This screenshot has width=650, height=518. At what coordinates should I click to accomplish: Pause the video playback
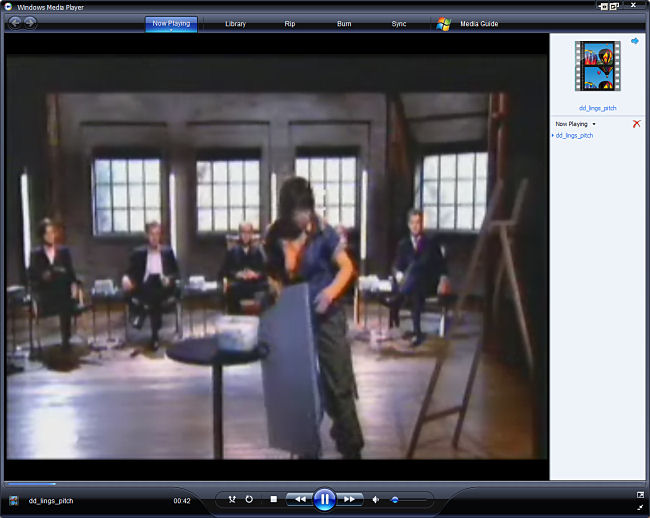pos(325,499)
